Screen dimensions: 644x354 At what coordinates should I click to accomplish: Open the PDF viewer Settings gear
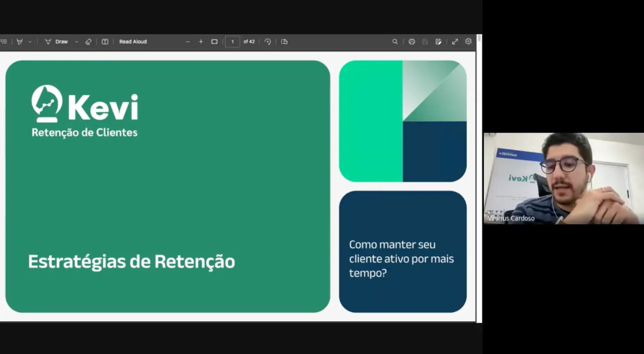point(469,41)
